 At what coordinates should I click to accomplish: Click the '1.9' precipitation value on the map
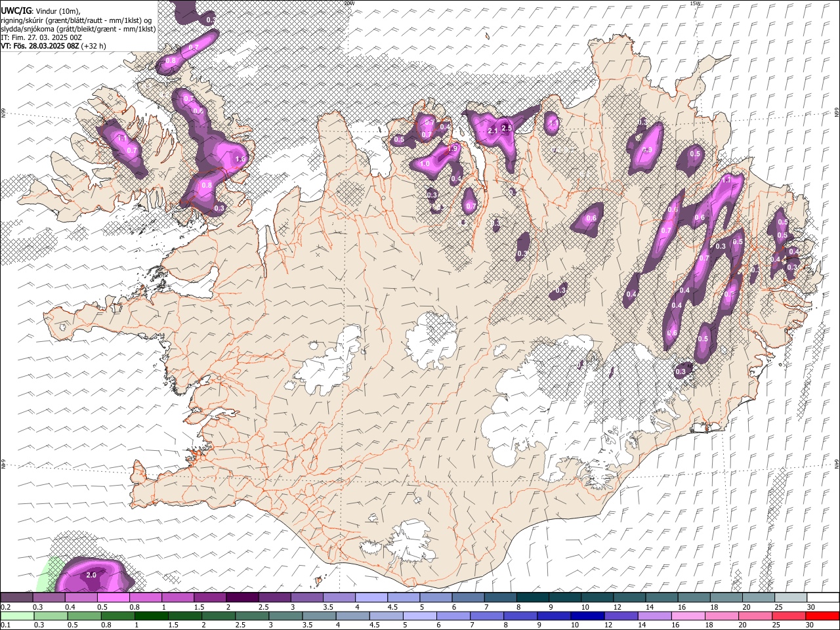pos(452,149)
